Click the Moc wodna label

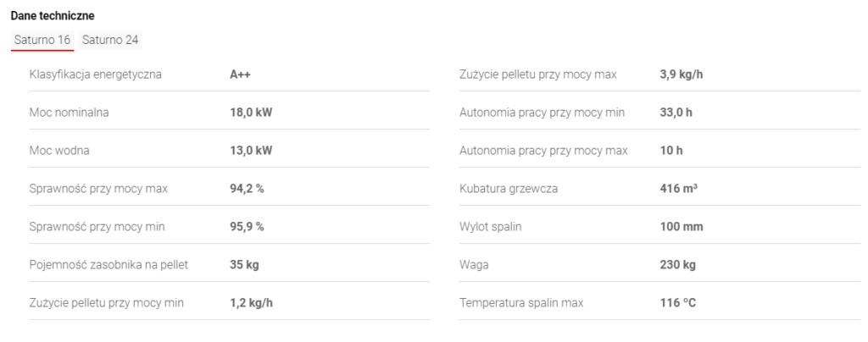pyautogui.click(x=59, y=151)
